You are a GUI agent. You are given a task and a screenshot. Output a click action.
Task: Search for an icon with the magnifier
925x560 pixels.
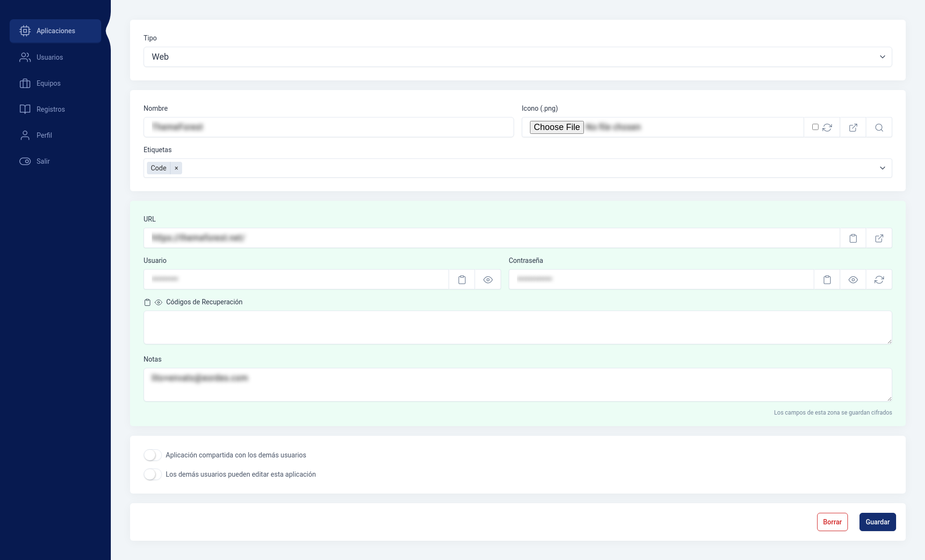tap(879, 128)
